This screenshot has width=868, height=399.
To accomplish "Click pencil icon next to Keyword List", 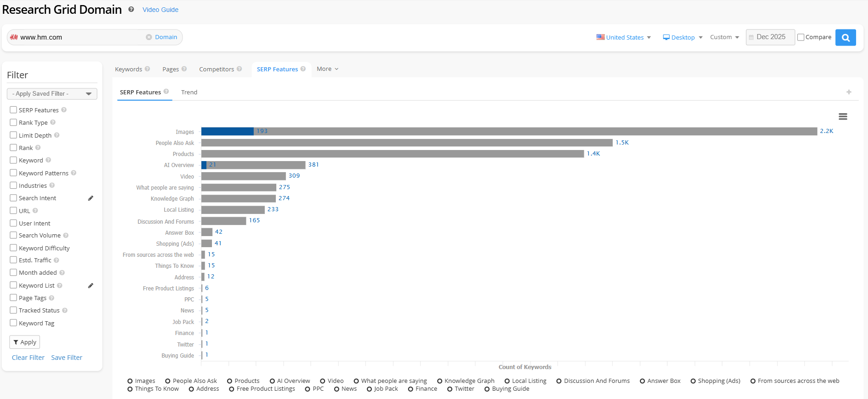I will 91,286.
